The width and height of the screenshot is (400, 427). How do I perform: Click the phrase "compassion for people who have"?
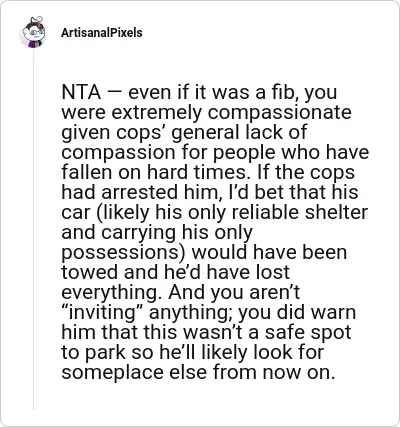click(x=215, y=153)
